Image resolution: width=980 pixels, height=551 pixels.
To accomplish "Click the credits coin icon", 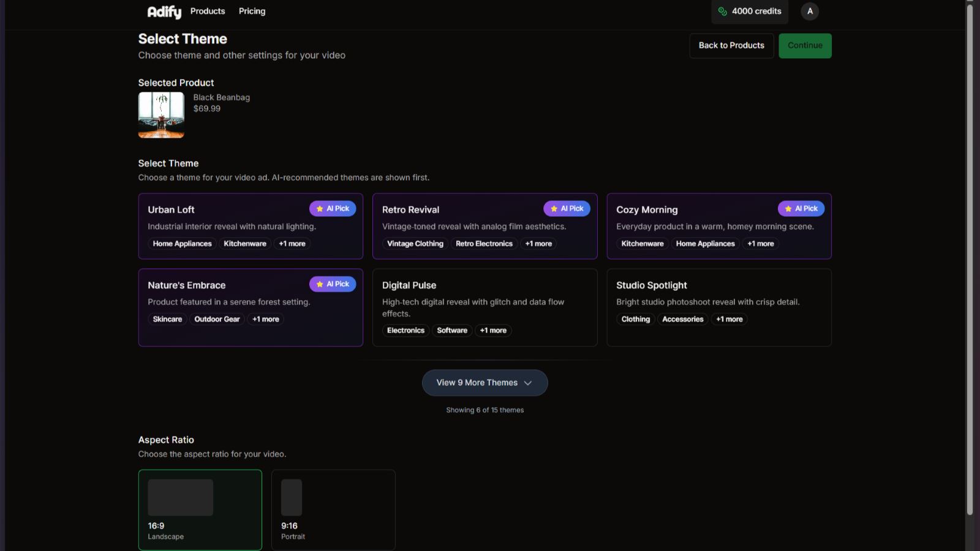I will click(723, 12).
